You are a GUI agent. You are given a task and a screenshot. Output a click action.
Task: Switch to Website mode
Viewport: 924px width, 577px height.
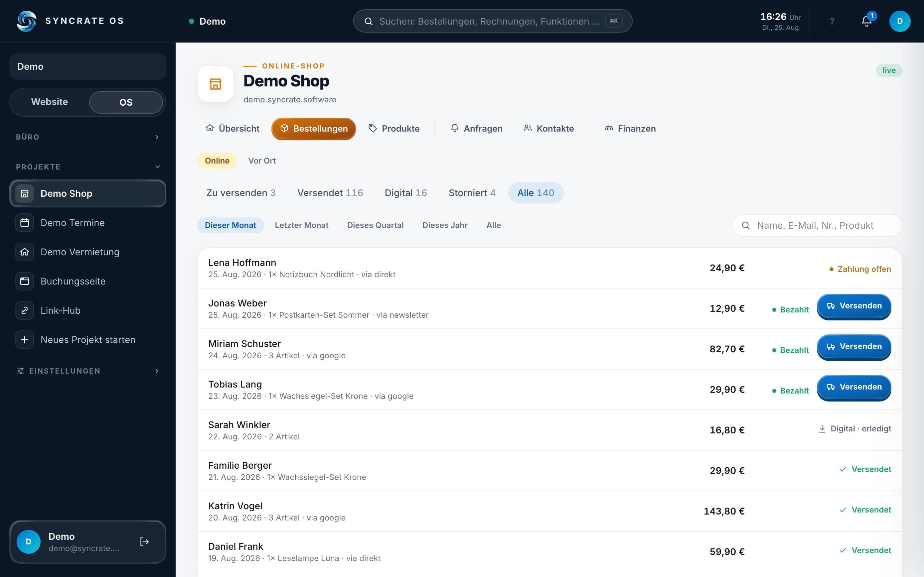click(x=50, y=102)
